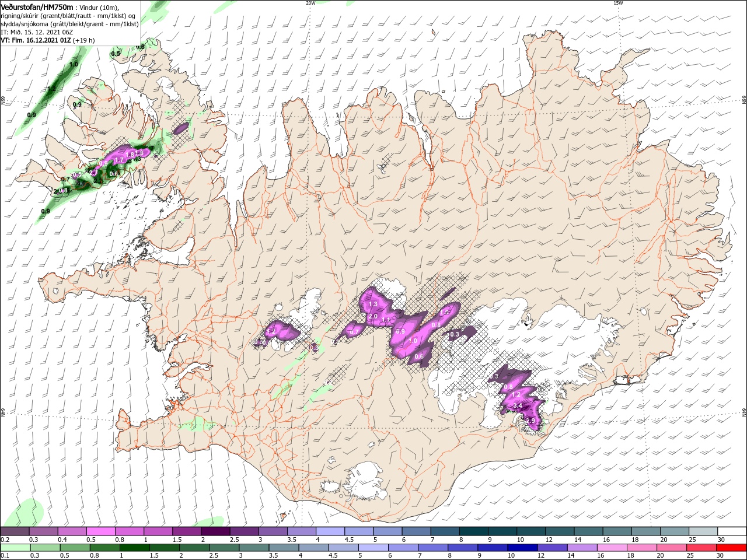Pick the darkest green lower legend swatch
The image size is (747, 560).
tap(135, 548)
